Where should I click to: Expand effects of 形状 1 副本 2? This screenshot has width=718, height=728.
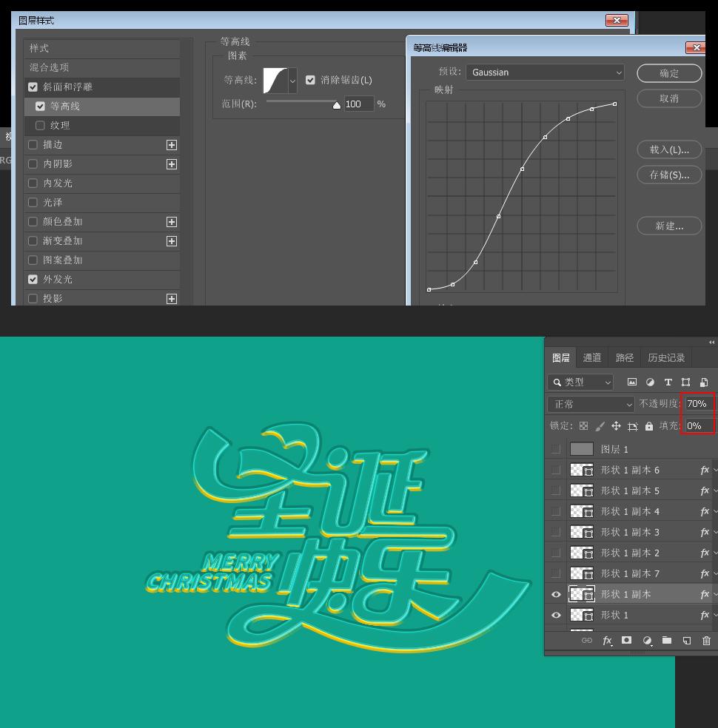tap(715, 553)
